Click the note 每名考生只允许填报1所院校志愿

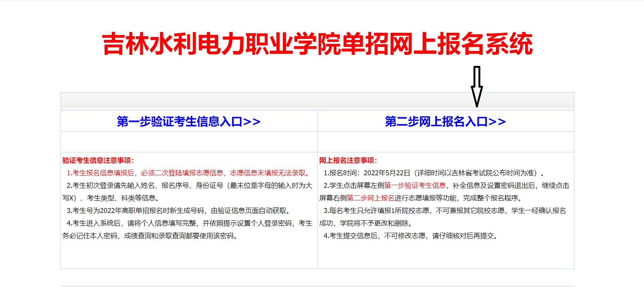(444, 211)
